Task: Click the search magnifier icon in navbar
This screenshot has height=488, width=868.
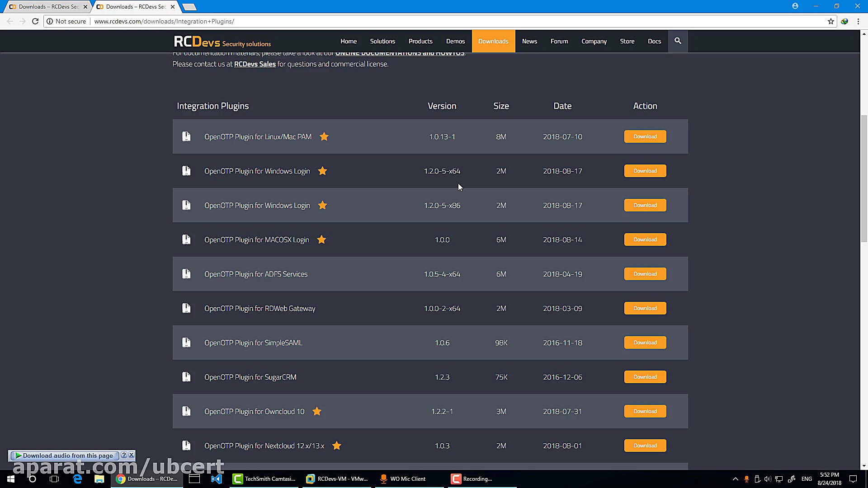Action: point(678,41)
